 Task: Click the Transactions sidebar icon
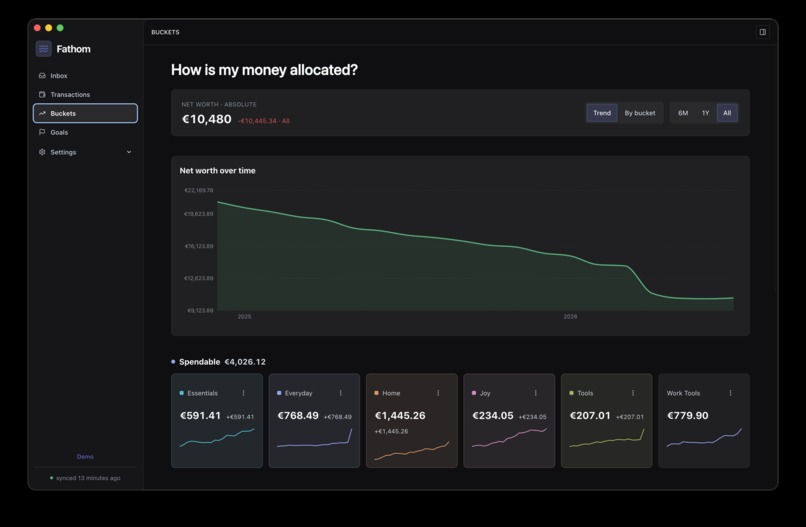[42, 95]
